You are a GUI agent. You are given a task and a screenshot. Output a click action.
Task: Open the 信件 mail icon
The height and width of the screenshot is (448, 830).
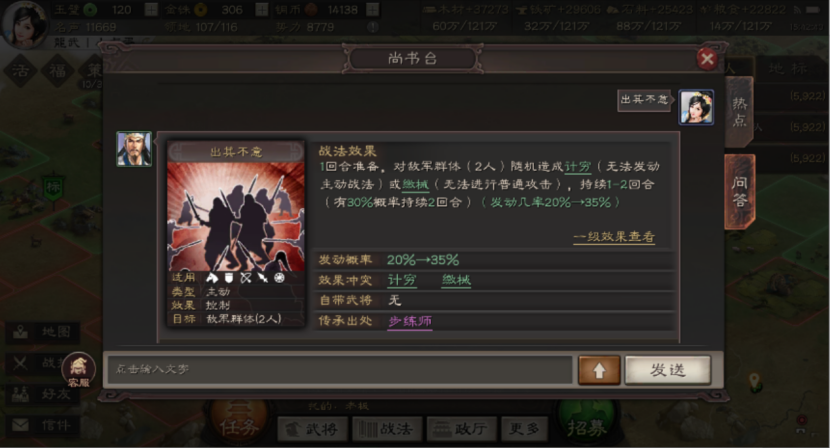pos(42,425)
